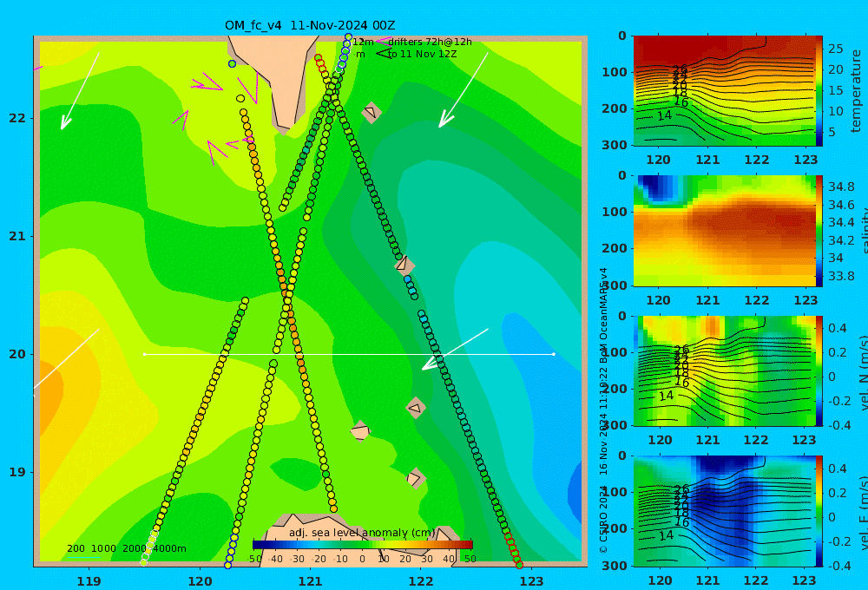Click longitude label 123 under the main map

point(531,581)
